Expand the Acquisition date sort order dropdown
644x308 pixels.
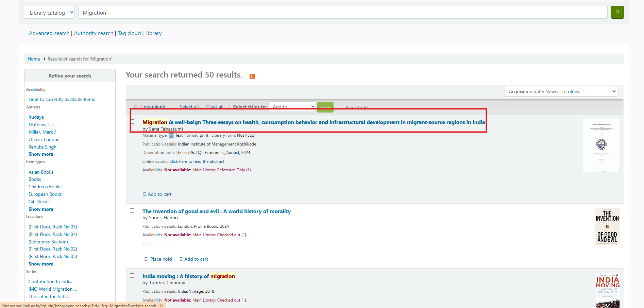pyautogui.click(x=560, y=91)
